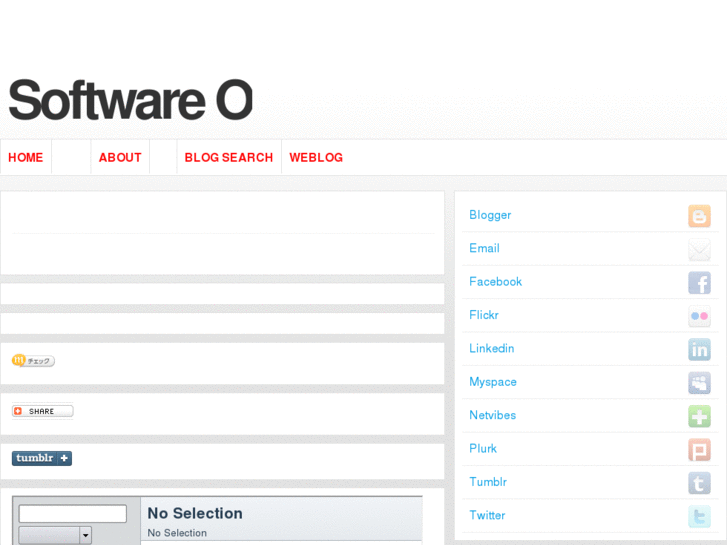Go to the HOME menu item
This screenshot has width=727, height=545.
(x=26, y=158)
